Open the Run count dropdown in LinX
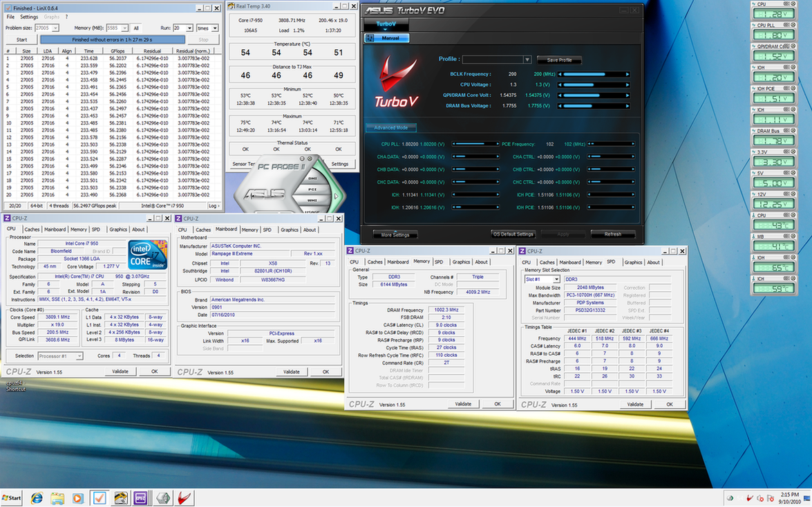 pos(188,28)
